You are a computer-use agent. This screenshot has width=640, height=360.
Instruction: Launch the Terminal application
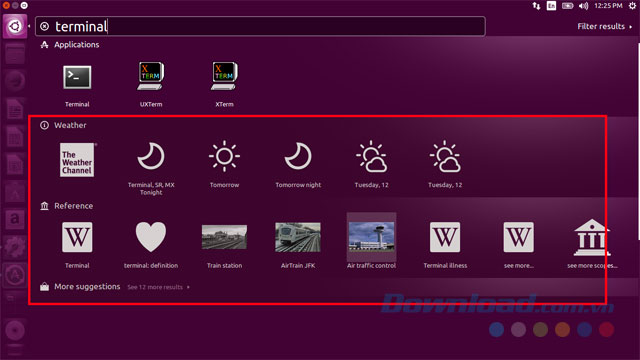pos(77,78)
